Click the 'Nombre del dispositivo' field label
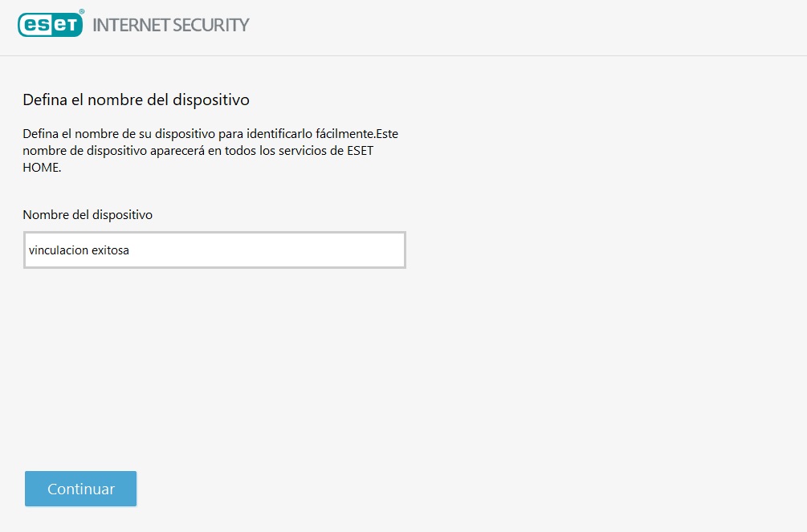The height and width of the screenshot is (532, 807). [88, 215]
